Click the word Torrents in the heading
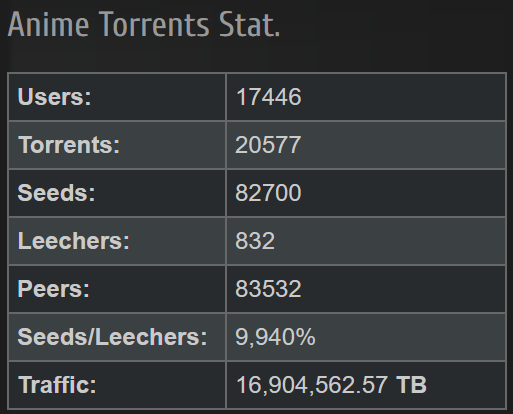Image resolution: width=513 pixels, height=414 pixels. tap(154, 24)
